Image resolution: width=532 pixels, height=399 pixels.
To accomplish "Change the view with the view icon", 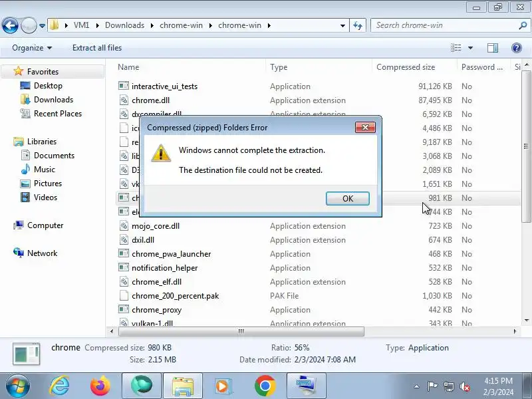I will point(456,48).
